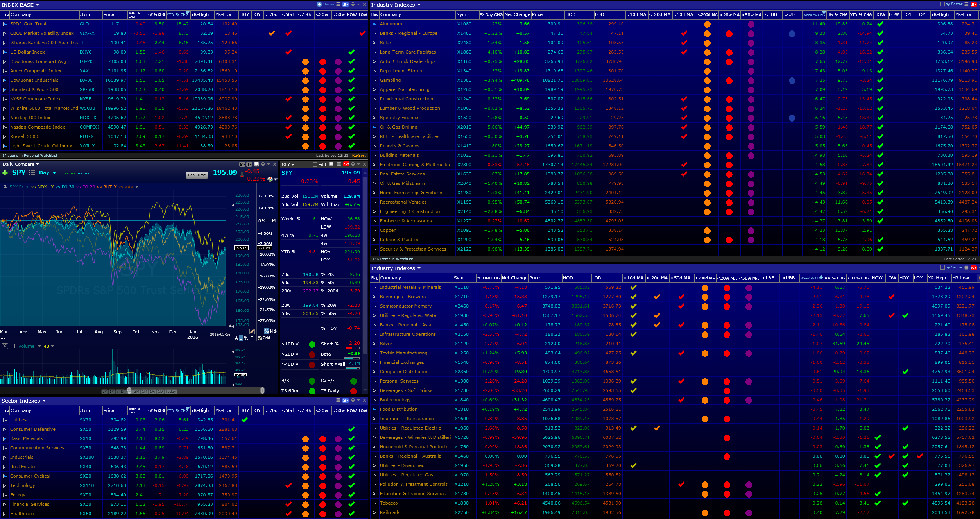Open bottom Industry Indexes hamburger menu
This screenshot has height=519, width=980.
coord(966,268)
